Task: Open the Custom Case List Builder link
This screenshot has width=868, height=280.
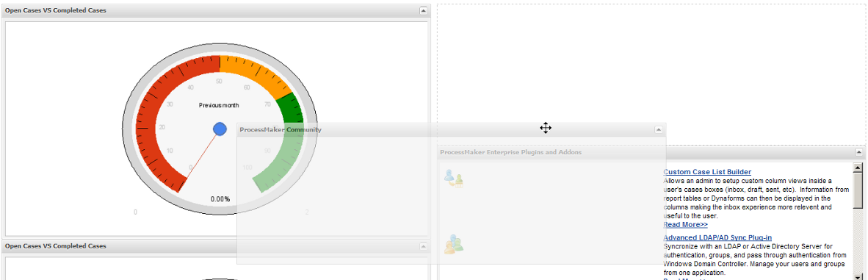Action: coord(707,172)
